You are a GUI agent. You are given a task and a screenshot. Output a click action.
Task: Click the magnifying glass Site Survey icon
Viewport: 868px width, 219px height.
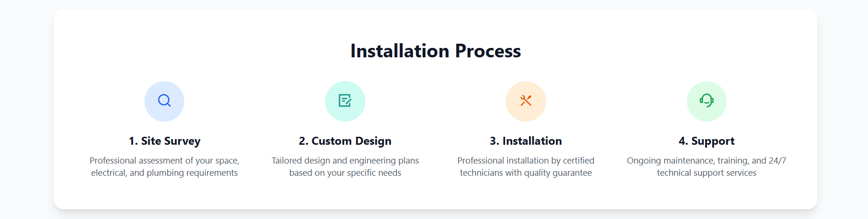coord(164,101)
